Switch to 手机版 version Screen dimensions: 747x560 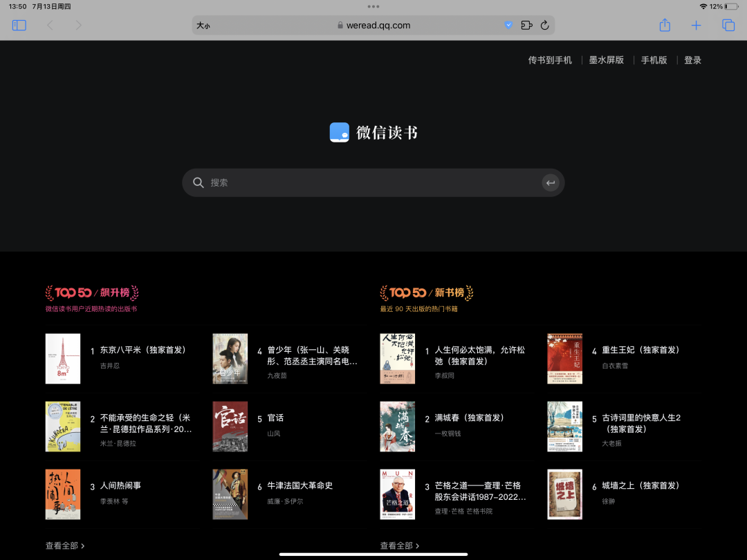pyautogui.click(x=654, y=60)
